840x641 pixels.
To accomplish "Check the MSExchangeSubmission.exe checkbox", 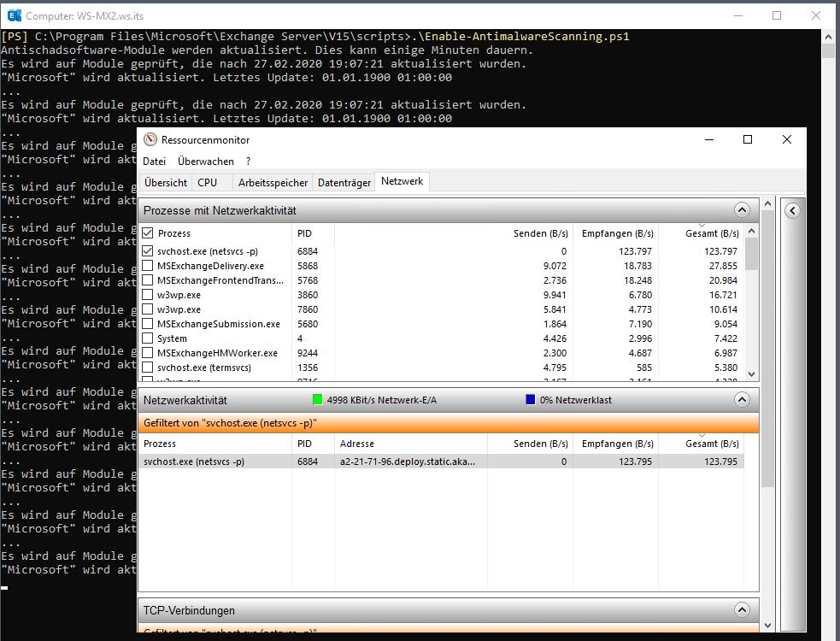I will pyautogui.click(x=148, y=324).
